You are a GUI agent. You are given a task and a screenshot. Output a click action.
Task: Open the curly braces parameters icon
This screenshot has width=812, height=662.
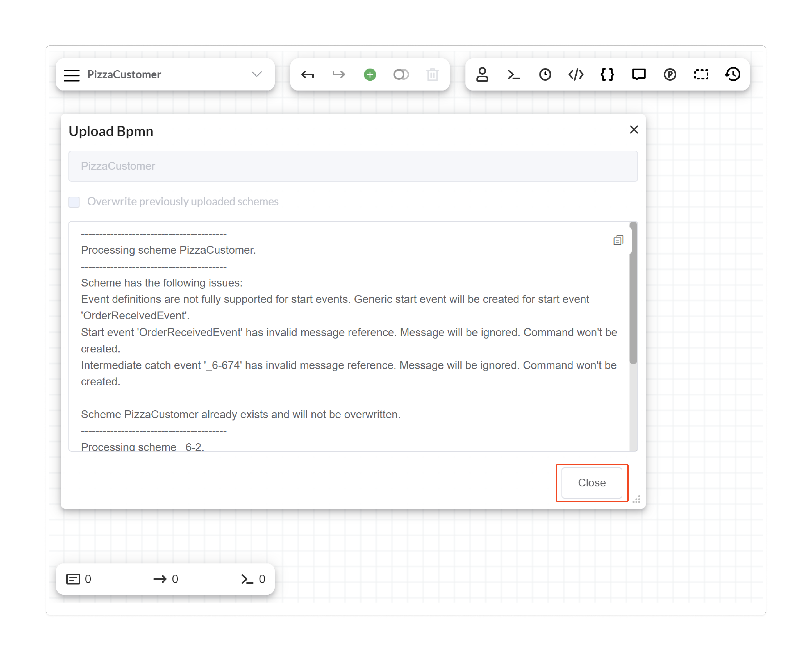click(607, 74)
